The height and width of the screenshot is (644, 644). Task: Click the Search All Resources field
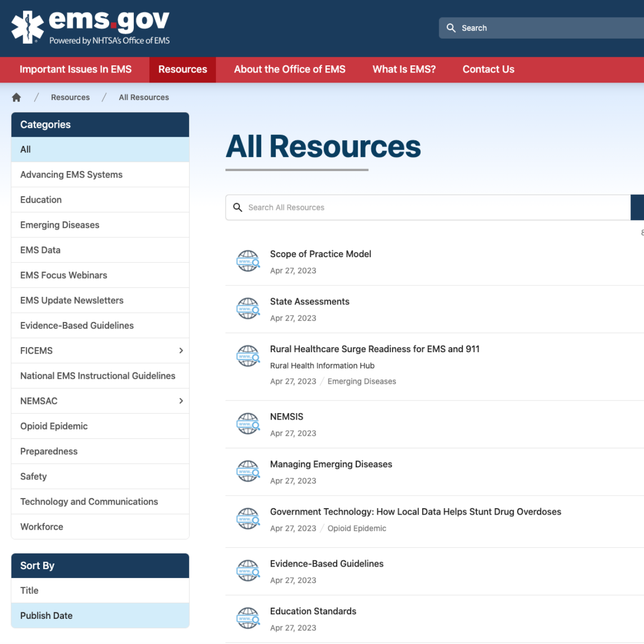pyautogui.click(x=428, y=207)
